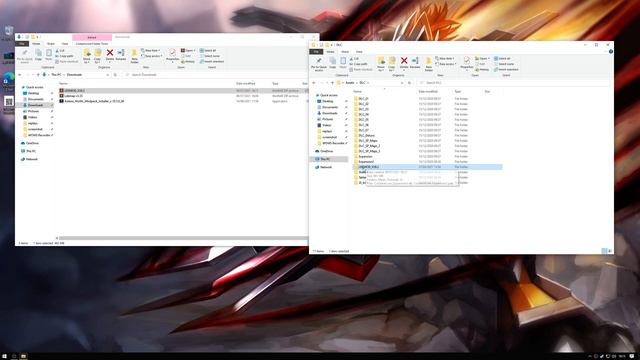Click Cut in DLC window ribbon
640x360 pixels.
click(x=354, y=59)
